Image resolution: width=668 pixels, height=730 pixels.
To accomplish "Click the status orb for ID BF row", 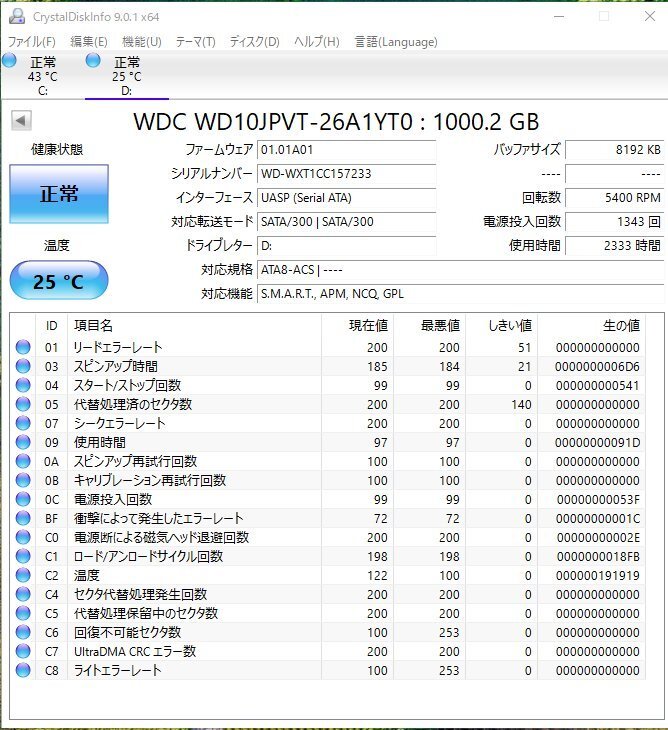I will (23, 518).
